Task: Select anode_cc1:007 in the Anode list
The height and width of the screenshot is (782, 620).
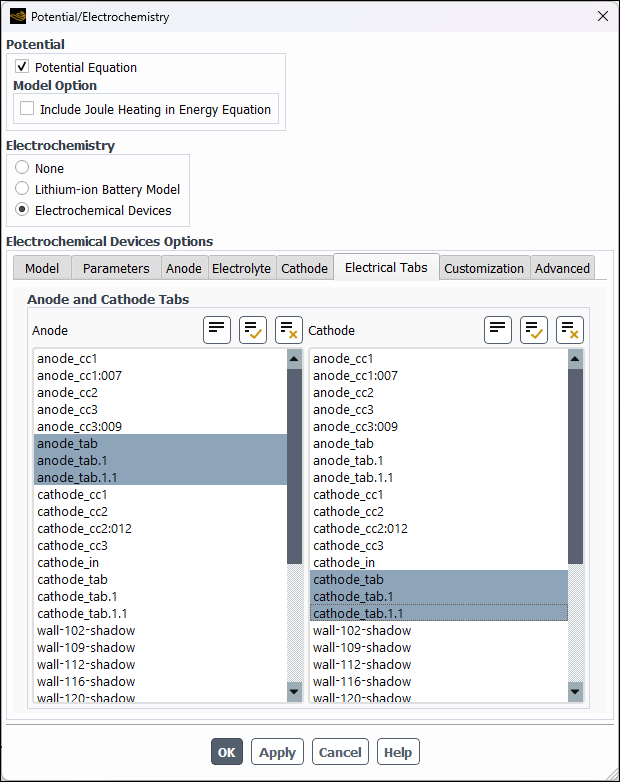Action: pos(160,376)
